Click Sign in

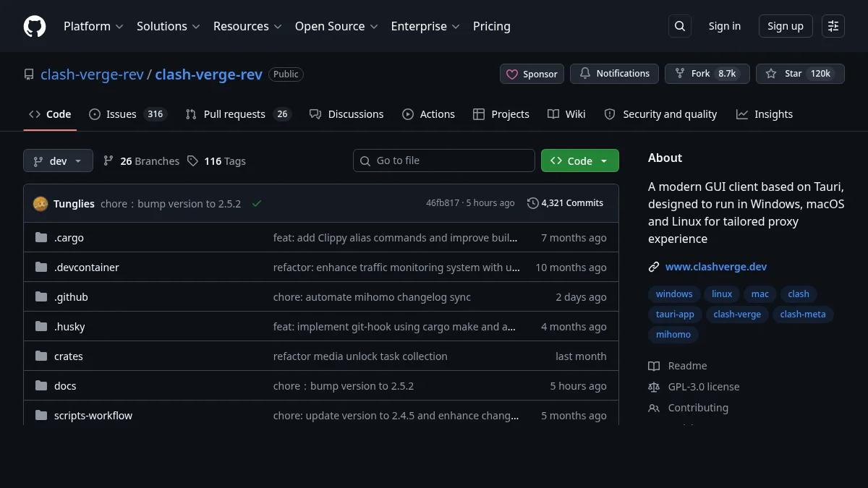[x=725, y=26]
